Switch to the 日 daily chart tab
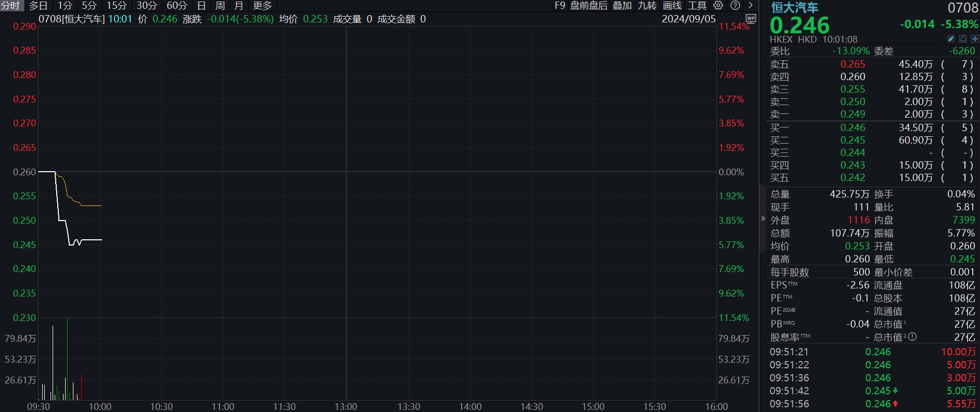The image size is (980, 412). click(202, 6)
